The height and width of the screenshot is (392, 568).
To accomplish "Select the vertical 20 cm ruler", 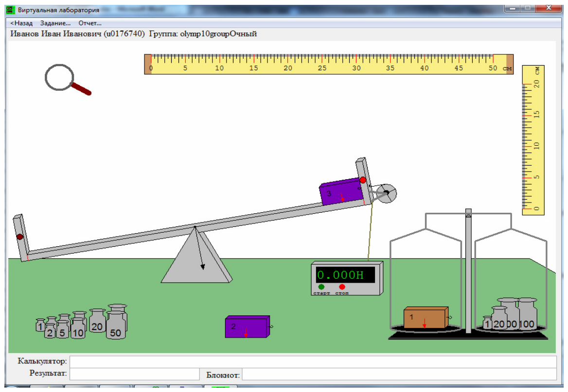I will click(533, 140).
